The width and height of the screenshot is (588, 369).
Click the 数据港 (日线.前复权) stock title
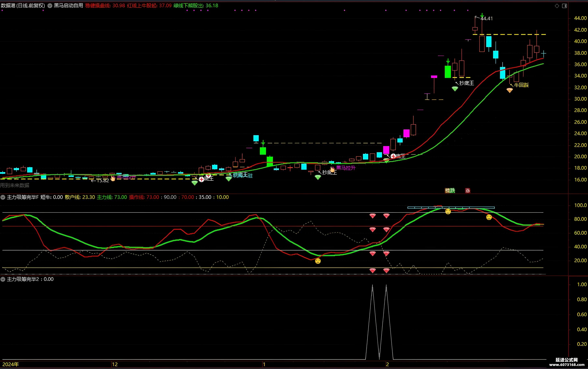(23, 6)
